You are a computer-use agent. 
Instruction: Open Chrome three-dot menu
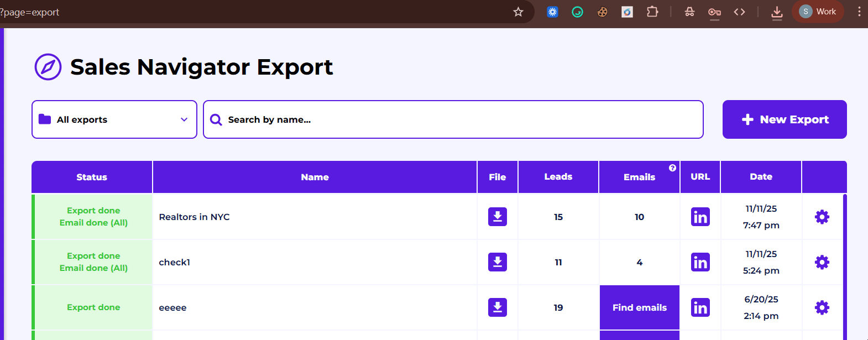pyautogui.click(x=859, y=12)
